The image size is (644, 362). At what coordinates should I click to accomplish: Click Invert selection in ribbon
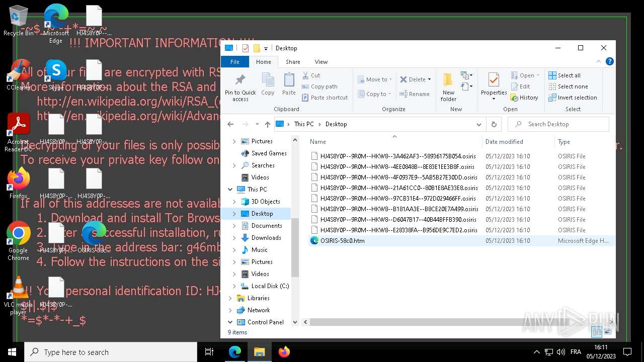tap(573, 98)
